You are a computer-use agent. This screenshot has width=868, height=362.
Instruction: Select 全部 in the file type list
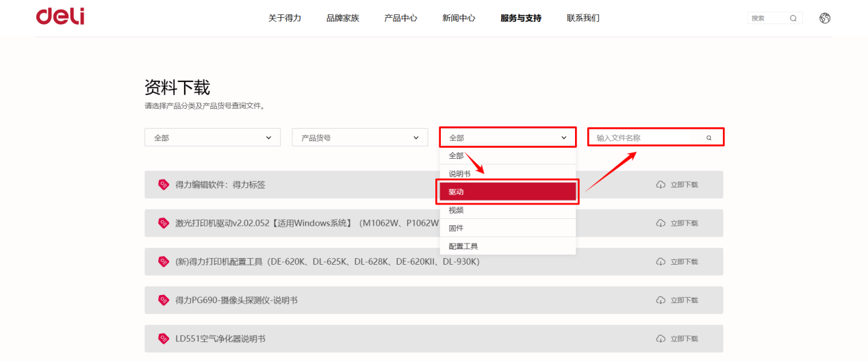[508, 155]
